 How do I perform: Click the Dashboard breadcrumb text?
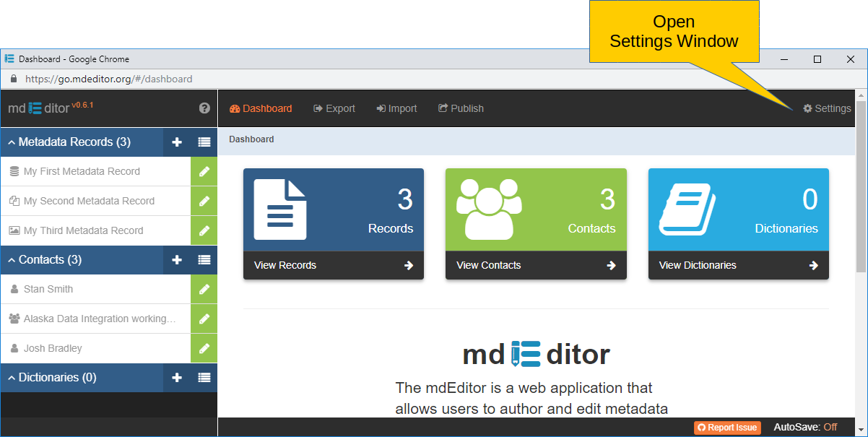point(251,139)
